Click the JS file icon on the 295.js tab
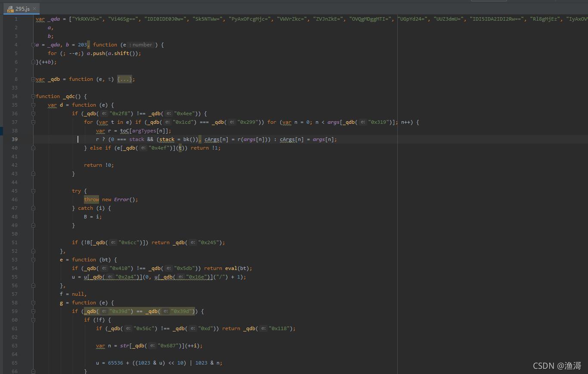Screen dimensions: 588x374 tap(10, 9)
